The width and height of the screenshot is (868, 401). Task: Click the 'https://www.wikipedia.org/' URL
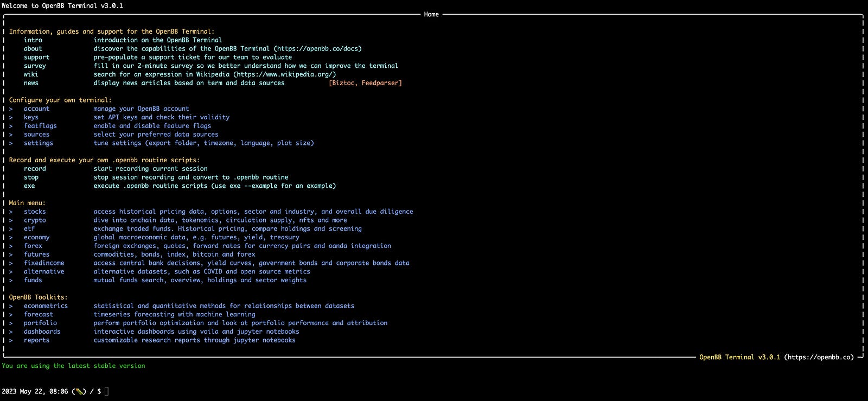(x=284, y=74)
